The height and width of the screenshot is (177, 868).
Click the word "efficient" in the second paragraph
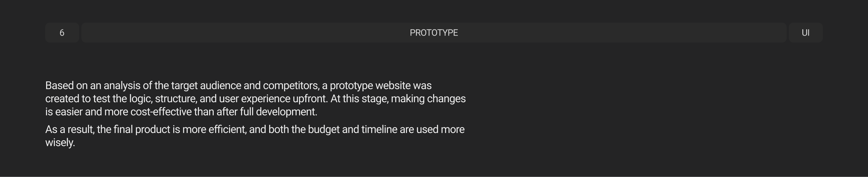(x=227, y=129)
